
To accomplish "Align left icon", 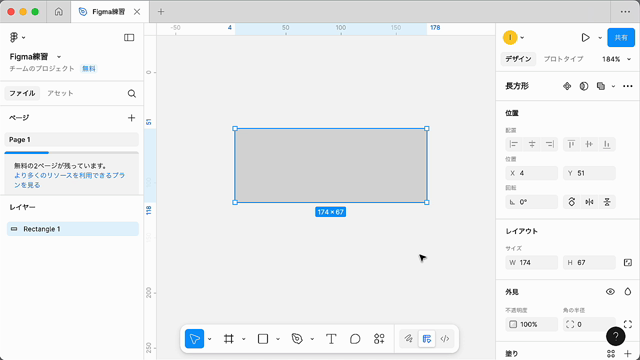I will tap(514, 144).
